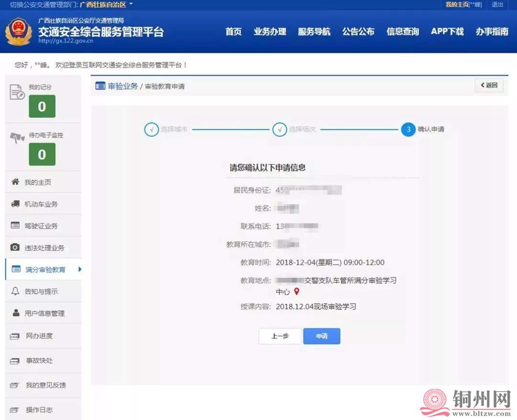Click the 我的记分 document icon
The image size is (517, 420).
(17, 92)
